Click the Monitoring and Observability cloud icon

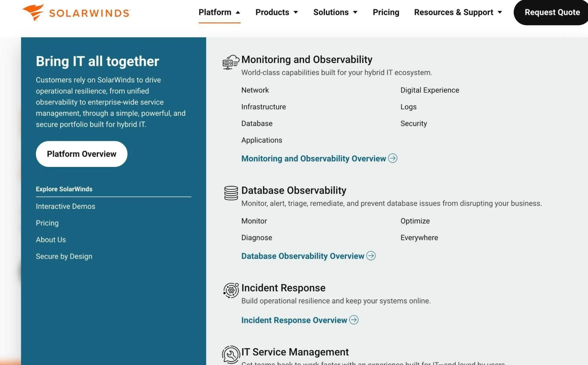pyautogui.click(x=231, y=62)
